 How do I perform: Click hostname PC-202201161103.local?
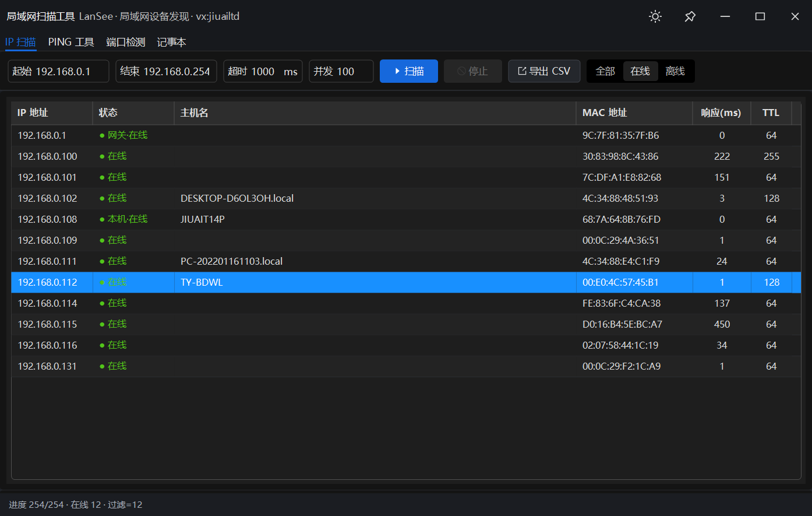pos(232,261)
